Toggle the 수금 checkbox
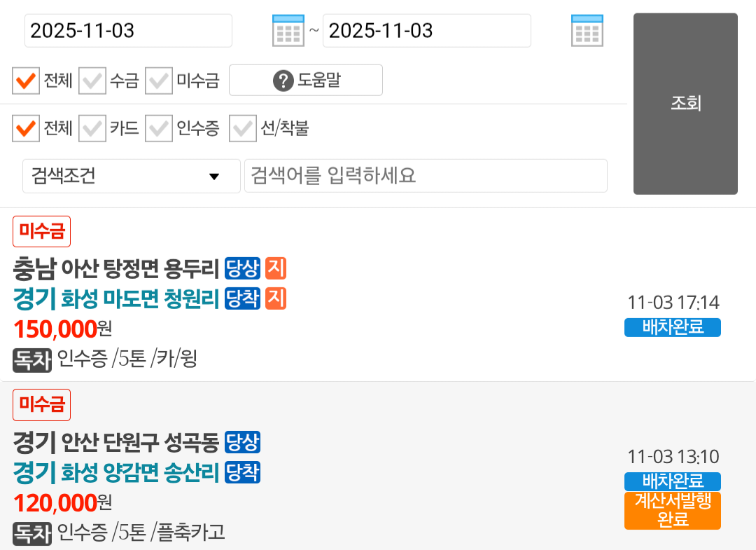Image resolution: width=756 pixels, height=550 pixels. click(x=92, y=81)
